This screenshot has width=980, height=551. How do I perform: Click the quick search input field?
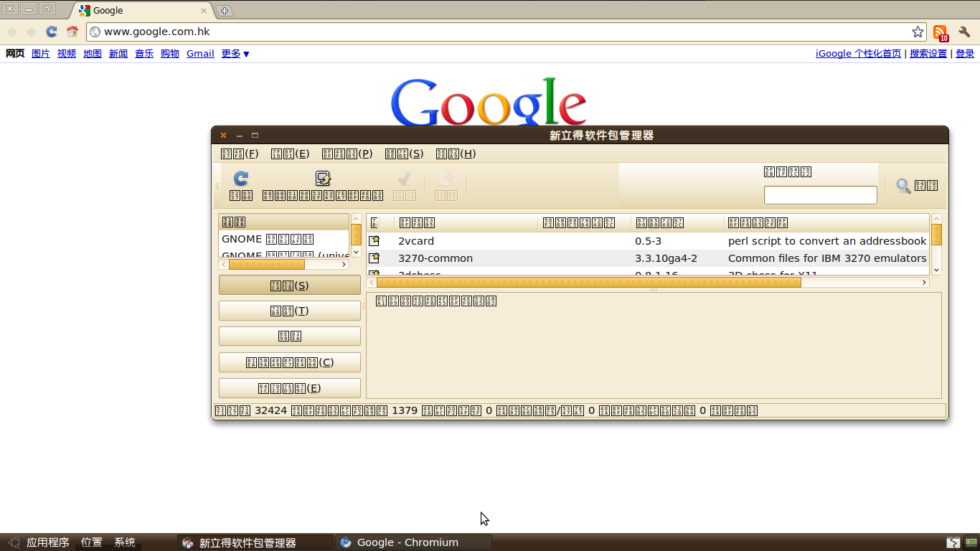click(820, 195)
